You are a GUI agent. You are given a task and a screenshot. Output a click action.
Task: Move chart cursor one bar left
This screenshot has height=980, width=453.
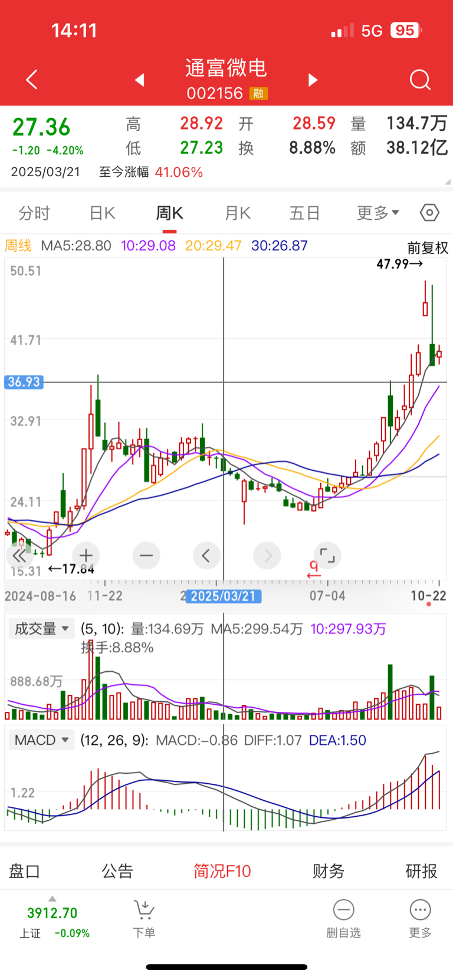206,555
